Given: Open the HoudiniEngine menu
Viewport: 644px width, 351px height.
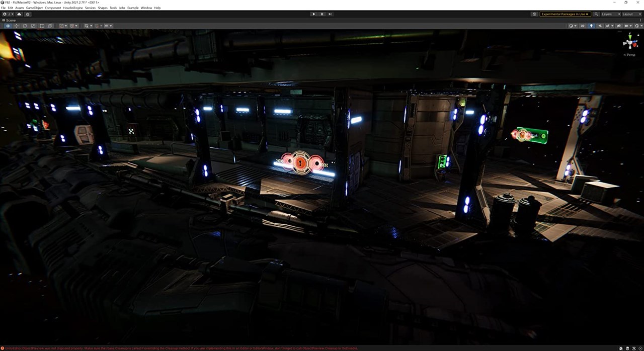Looking at the screenshot, I should pyautogui.click(x=72, y=8).
